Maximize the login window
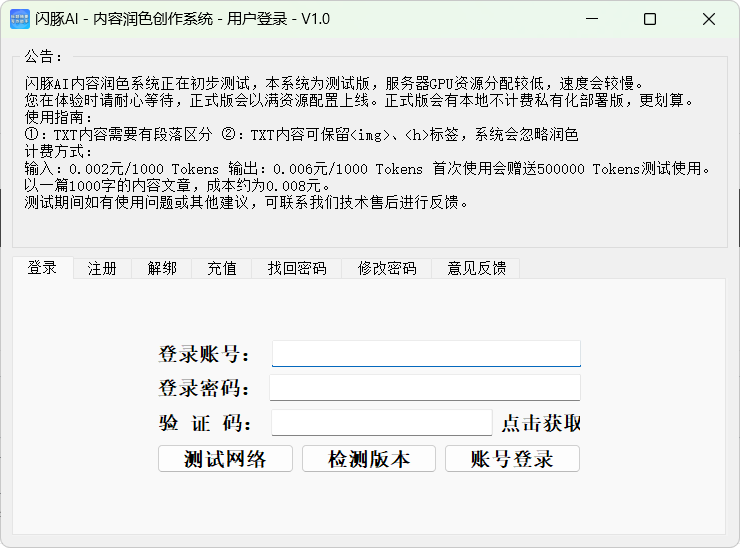 point(650,19)
